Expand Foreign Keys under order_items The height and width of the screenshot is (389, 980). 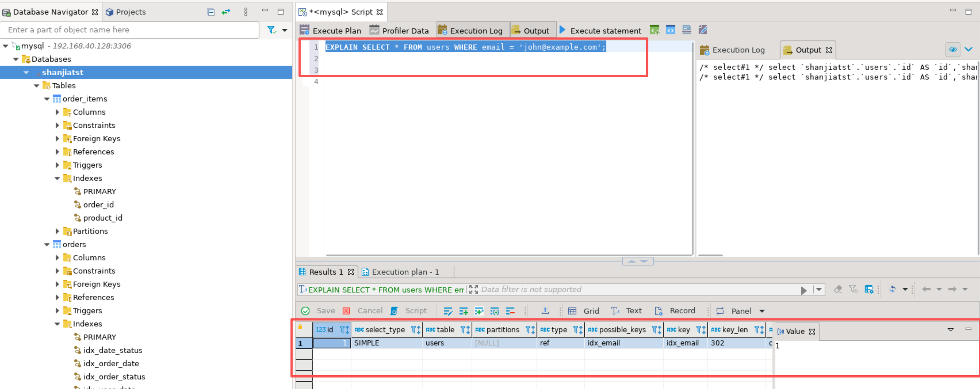pyautogui.click(x=57, y=138)
